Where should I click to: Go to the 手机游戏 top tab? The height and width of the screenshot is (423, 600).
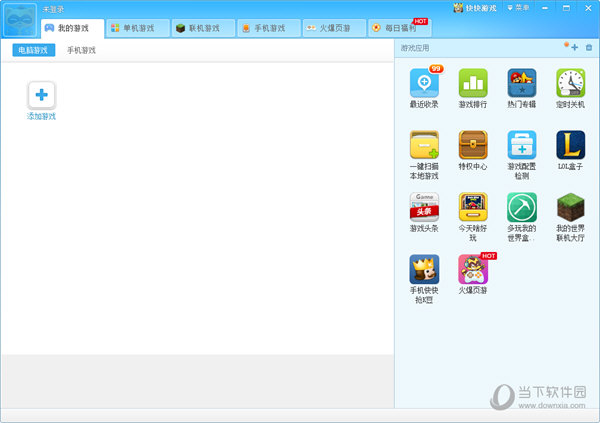click(269, 28)
